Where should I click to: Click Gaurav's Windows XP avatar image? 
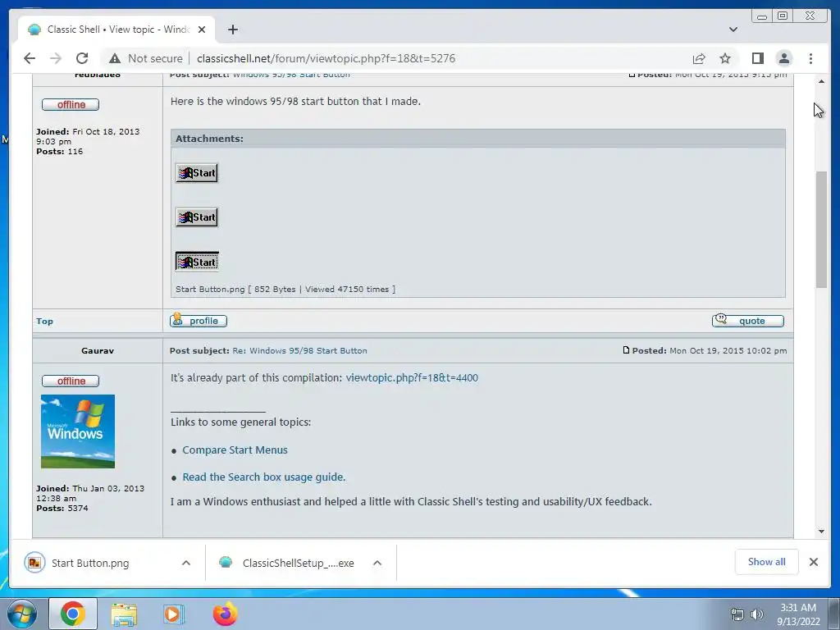tap(78, 431)
